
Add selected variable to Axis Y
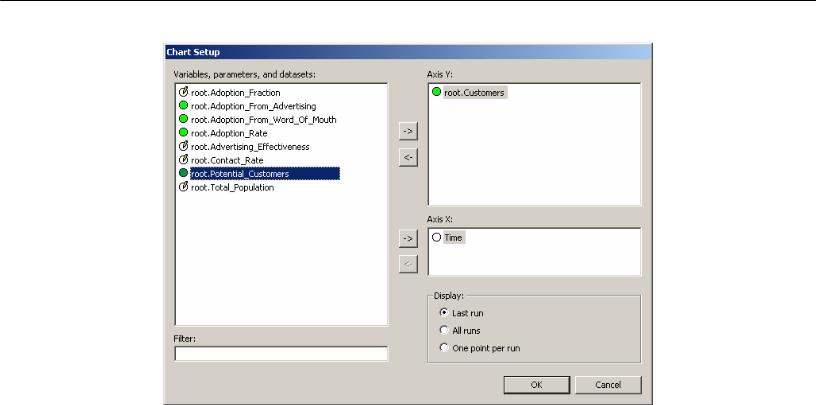[409, 131]
